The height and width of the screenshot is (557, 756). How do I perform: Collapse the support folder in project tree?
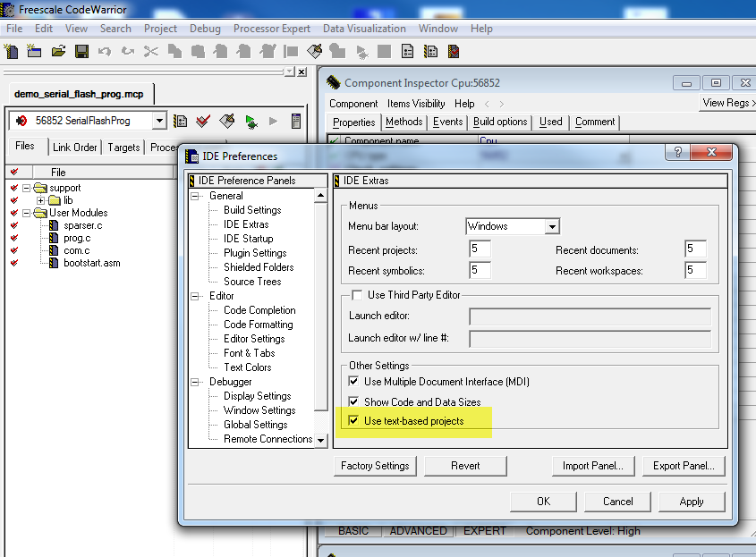[x=27, y=188]
